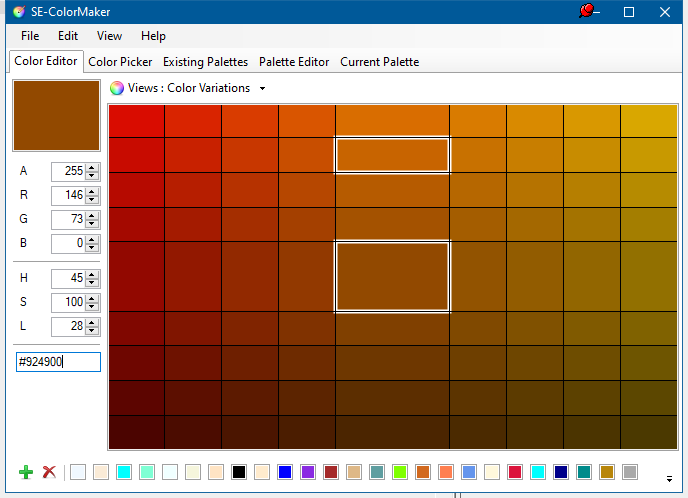Increase the B value with up arrow
Screen dimensions: 688x498
(x=92, y=240)
